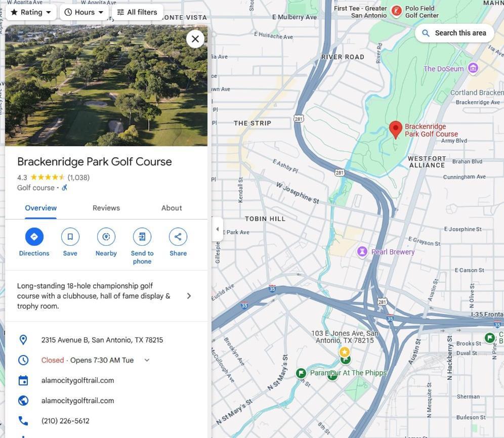
Task: Click the clock hours icon
Action: tap(23, 360)
